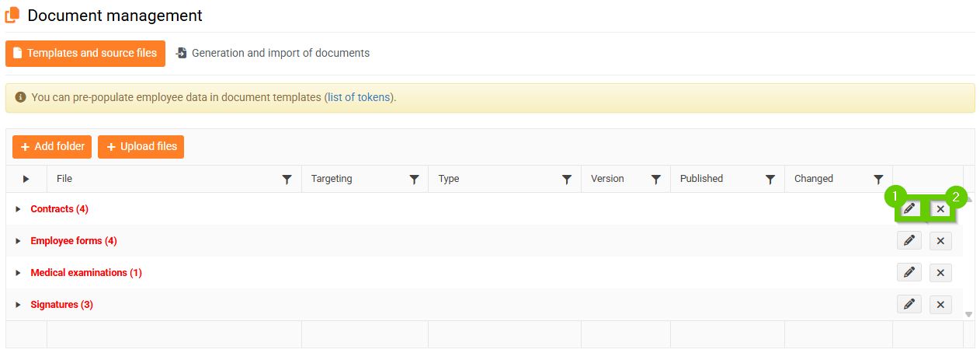Expand the Signatures folder row
Image resolution: width=980 pixels, height=353 pixels.
[19, 305]
